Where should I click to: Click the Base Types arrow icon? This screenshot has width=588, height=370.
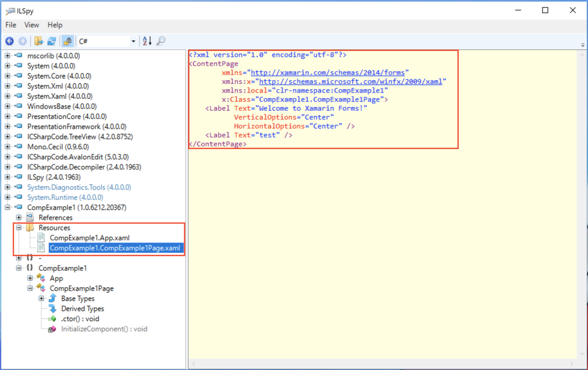[x=52, y=298]
